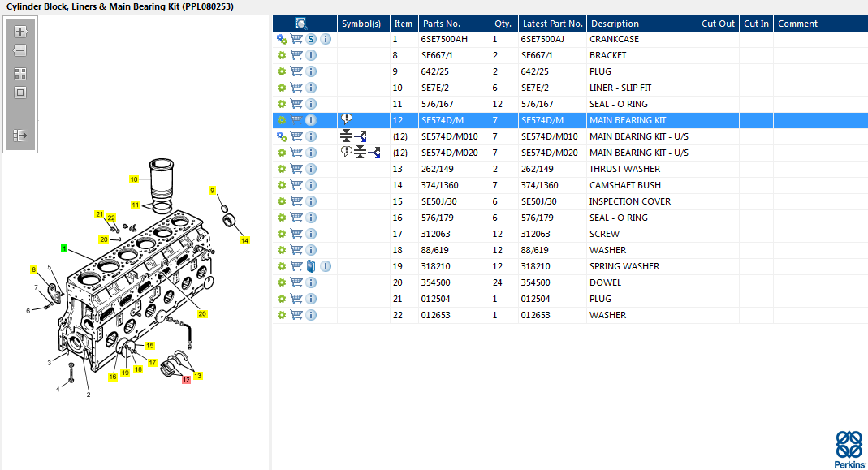Select description INSPECTION COVER

[x=630, y=201]
